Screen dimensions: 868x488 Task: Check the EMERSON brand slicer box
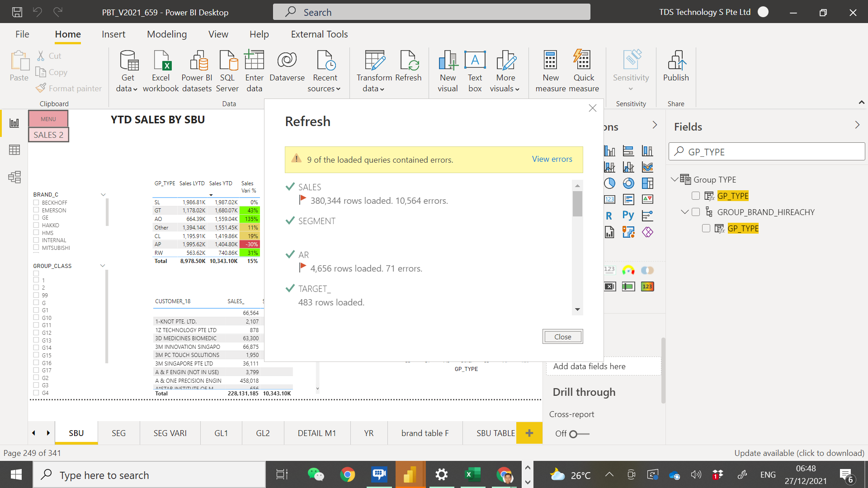tap(36, 210)
